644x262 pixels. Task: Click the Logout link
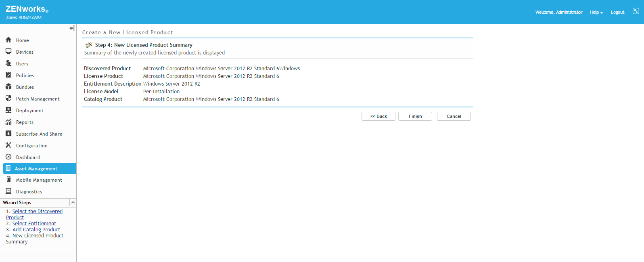pyautogui.click(x=617, y=12)
